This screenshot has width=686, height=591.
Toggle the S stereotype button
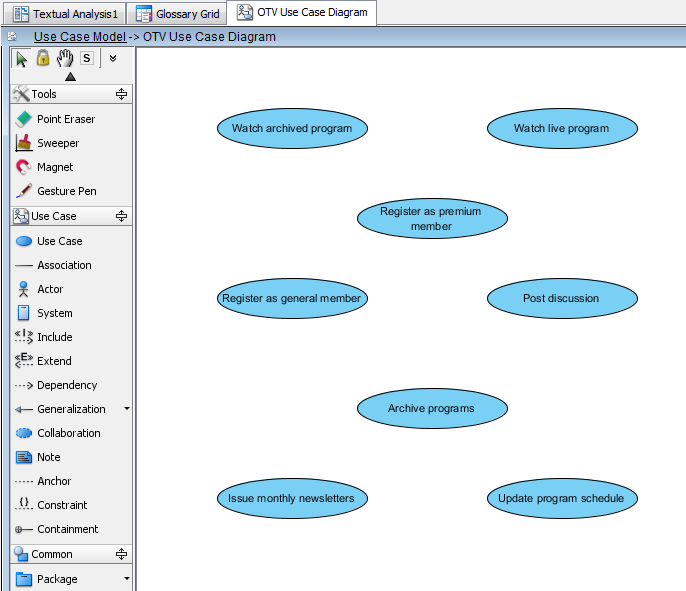click(87, 58)
